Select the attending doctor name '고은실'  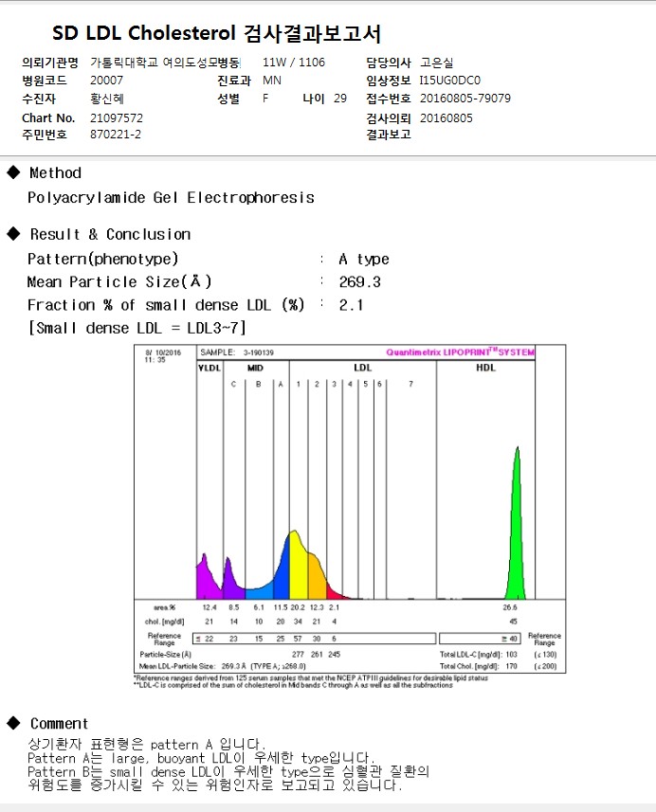(437, 63)
